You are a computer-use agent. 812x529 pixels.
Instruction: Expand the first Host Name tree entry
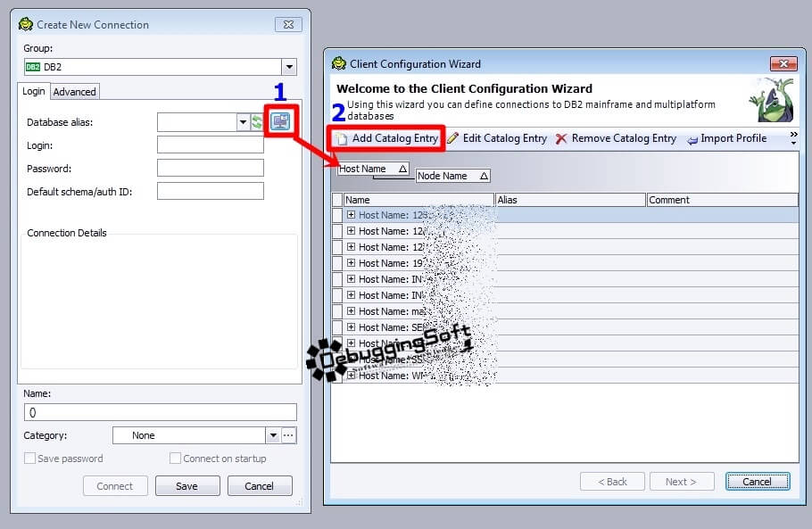tap(350, 213)
